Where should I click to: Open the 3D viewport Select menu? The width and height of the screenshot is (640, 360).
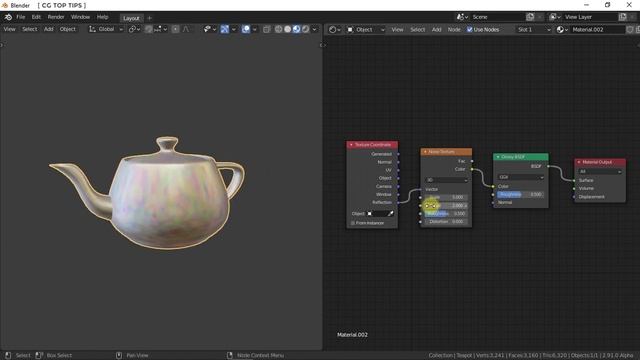pos(29,29)
